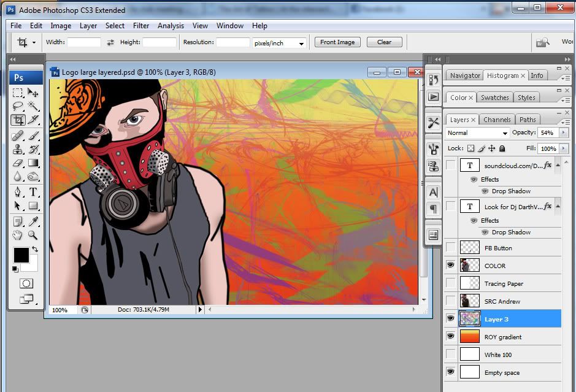Select the Slice tool
The image size is (576, 392).
tap(33, 120)
